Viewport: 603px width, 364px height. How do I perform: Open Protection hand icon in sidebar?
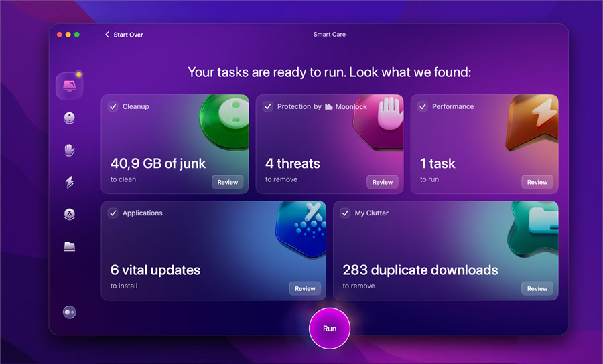click(69, 150)
